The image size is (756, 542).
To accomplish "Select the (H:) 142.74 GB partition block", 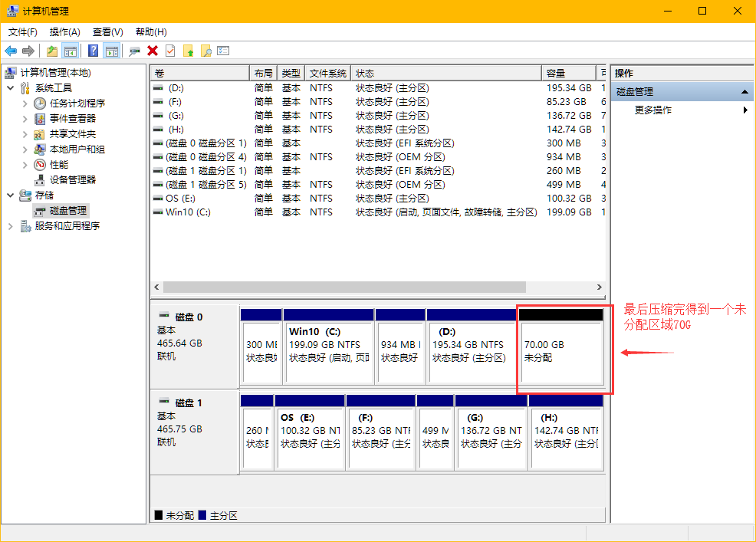I will 566,432.
